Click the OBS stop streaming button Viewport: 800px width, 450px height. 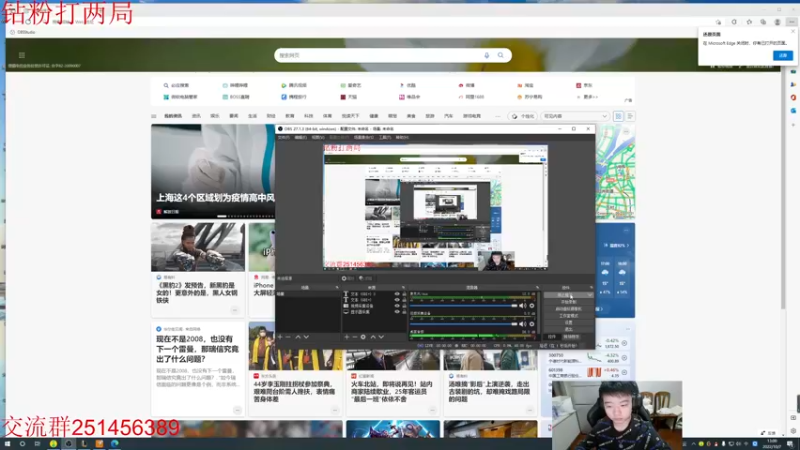pyautogui.click(x=565, y=295)
